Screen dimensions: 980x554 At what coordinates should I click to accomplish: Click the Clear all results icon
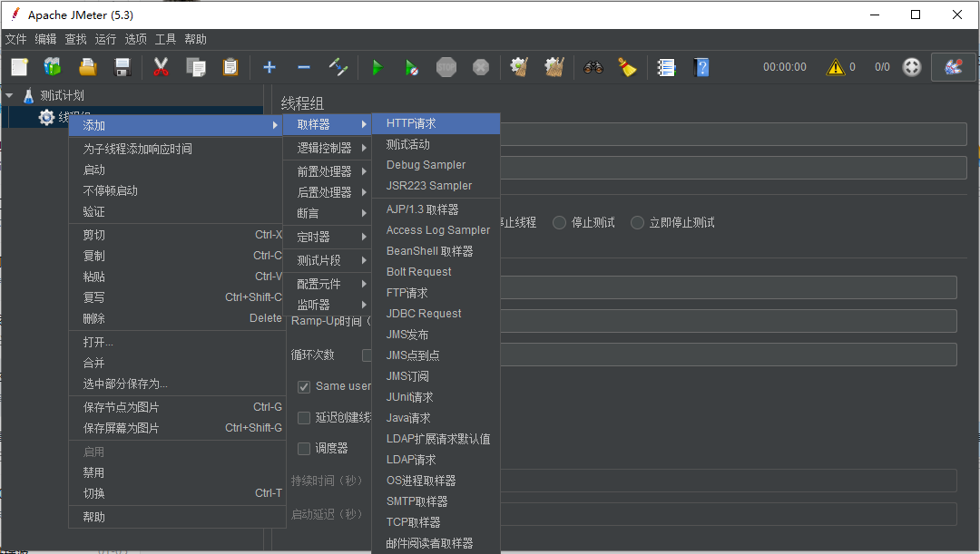pos(554,67)
